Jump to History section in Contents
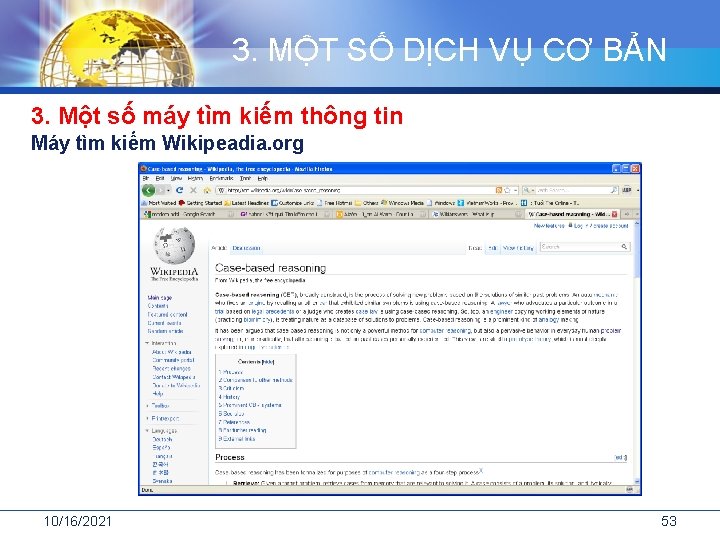This screenshot has height=540, width=720. click(229, 397)
